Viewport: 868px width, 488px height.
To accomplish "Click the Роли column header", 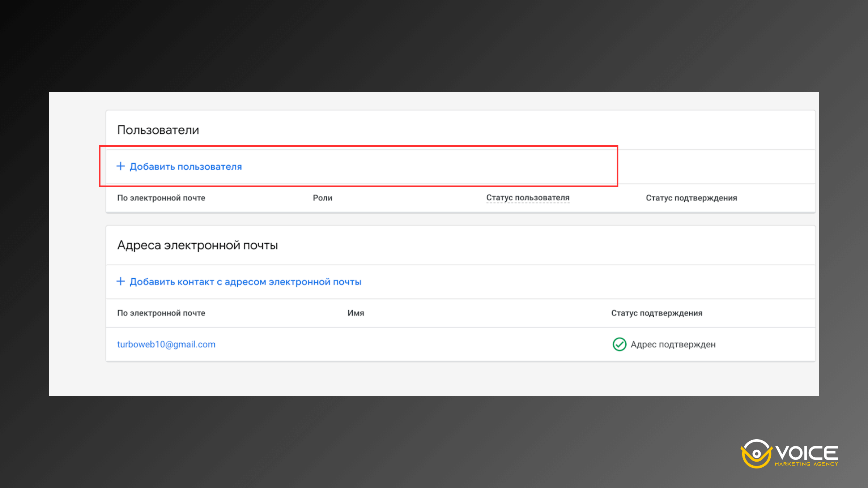I will (322, 198).
